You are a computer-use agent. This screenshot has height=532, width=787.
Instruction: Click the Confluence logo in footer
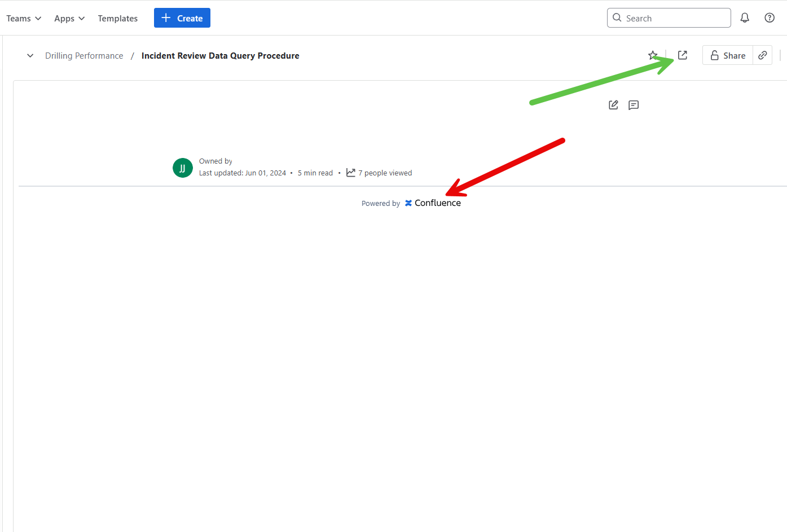point(433,203)
